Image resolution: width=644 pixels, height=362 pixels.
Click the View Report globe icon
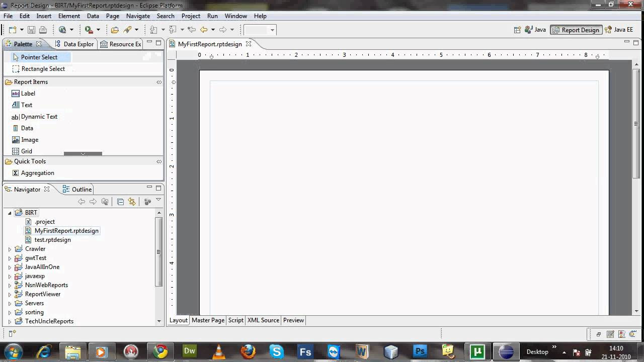point(62,30)
